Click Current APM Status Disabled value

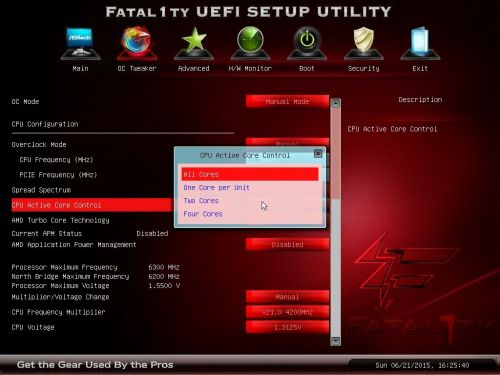pyautogui.click(x=152, y=233)
